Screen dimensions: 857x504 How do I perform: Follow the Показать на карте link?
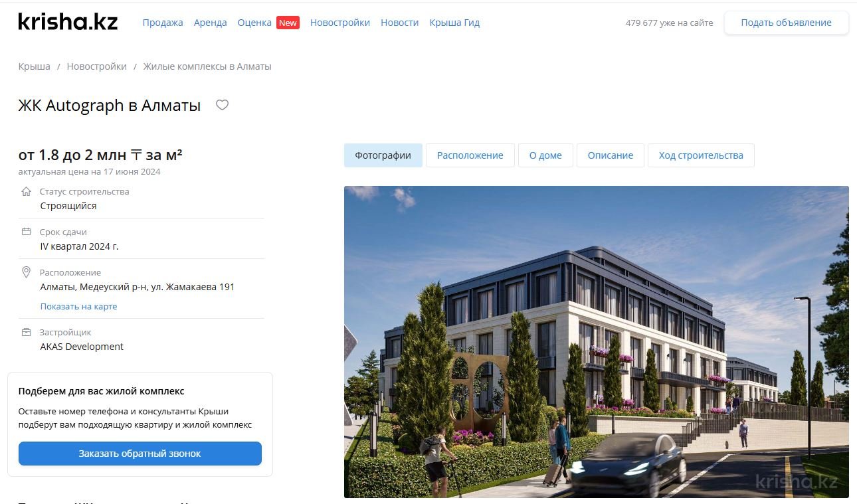[x=78, y=307]
